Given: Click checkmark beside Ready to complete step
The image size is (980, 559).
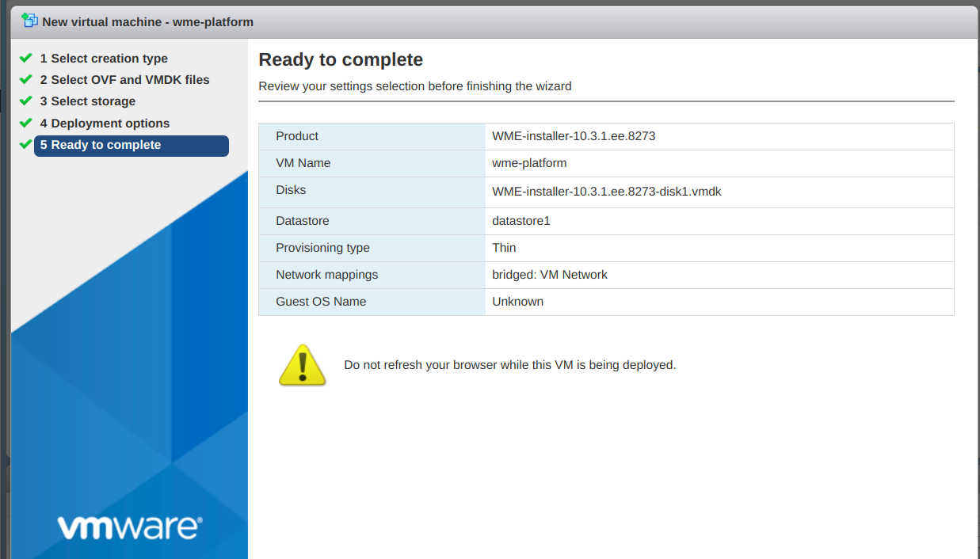Looking at the screenshot, I should coord(25,145).
